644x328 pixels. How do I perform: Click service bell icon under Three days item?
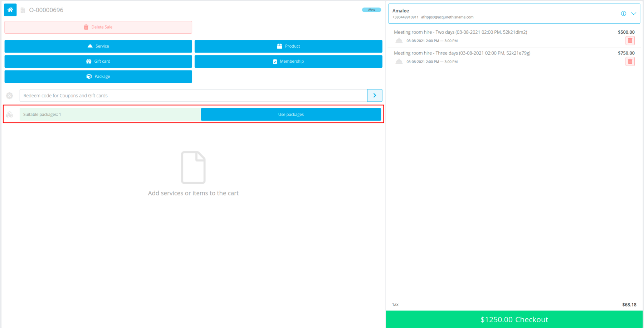tap(399, 62)
